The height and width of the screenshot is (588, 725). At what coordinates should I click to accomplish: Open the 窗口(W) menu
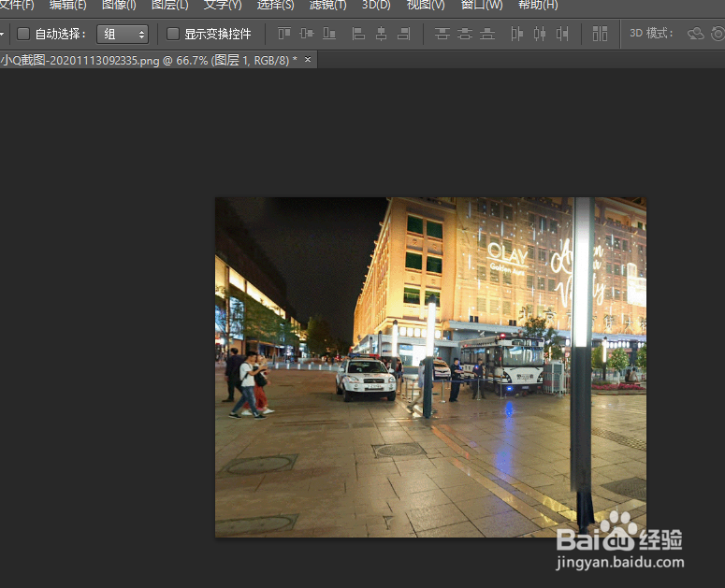(482, 5)
